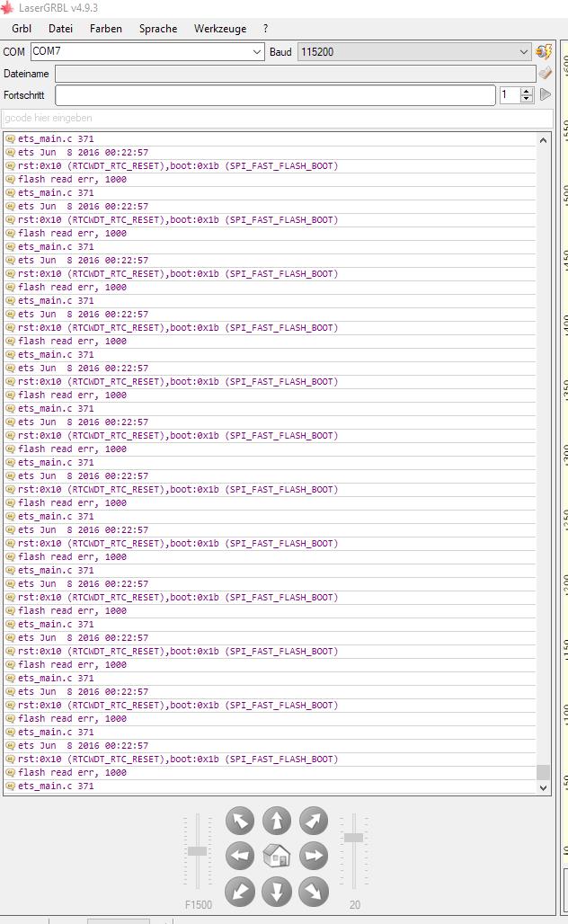
Task: Click the Fortschritt progress bar
Action: [x=275, y=95]
